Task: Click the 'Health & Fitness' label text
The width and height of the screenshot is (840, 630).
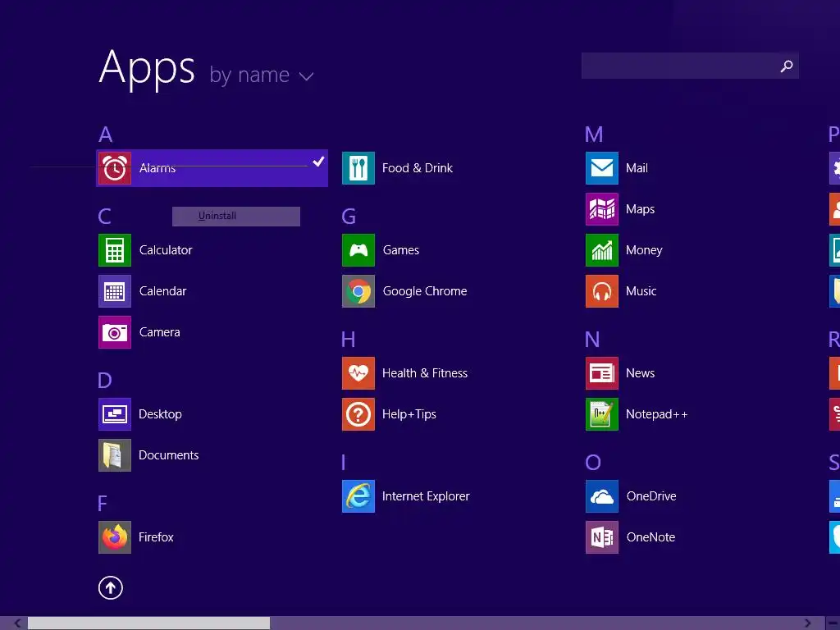Action: pos(425,373)
